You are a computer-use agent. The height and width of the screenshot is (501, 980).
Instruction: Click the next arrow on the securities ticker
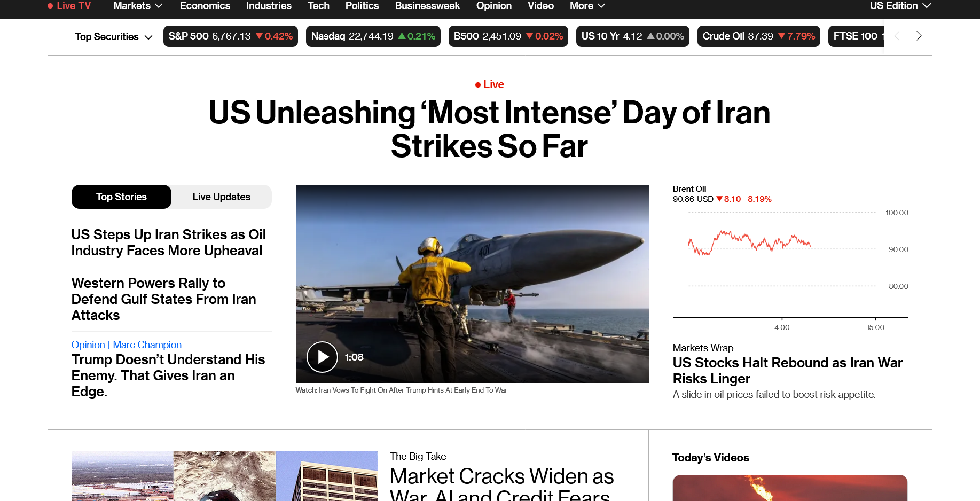point(919,36)
